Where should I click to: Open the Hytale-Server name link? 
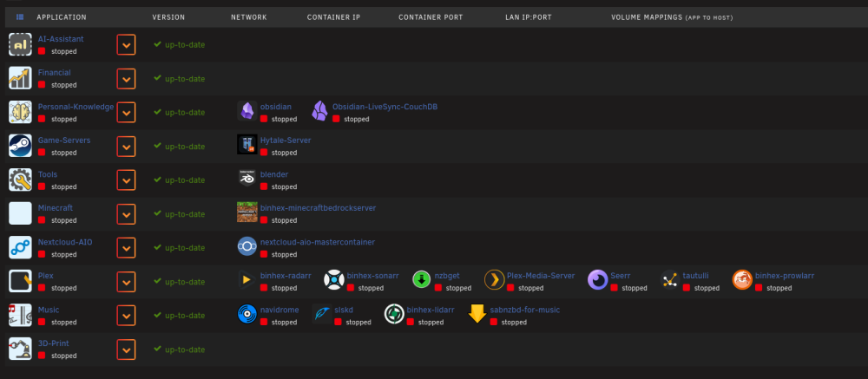[x=286, y=140]
